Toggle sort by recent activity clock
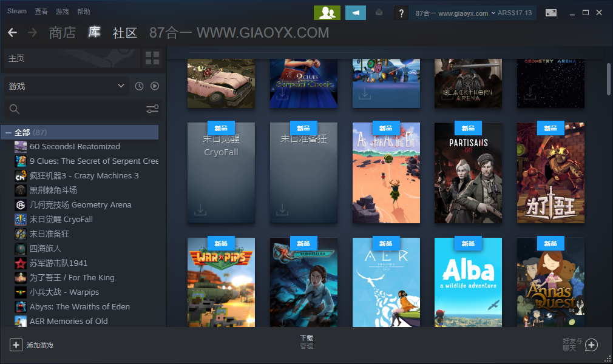This screenshot has height=364, width=613. coord(139,86)
